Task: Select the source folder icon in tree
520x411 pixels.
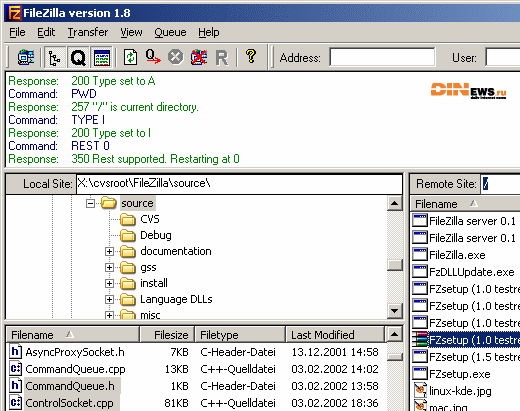Action: pos(109,203)
